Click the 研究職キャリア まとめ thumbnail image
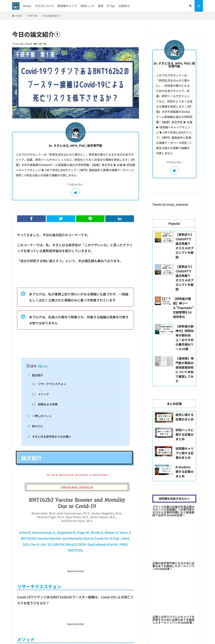 (x=164, y=451)
